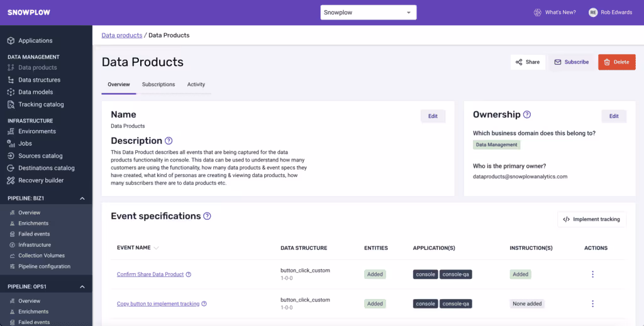Click the Subscribe button
Viewport: 644px width, 326px height.
point(572,62)
